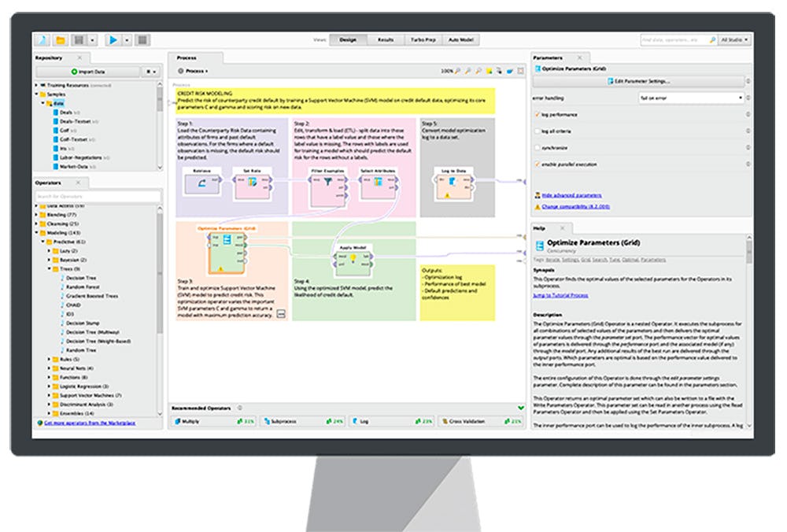
Task: Click the search field for operators
Action: pyautogui.click(x=98, y=196)
